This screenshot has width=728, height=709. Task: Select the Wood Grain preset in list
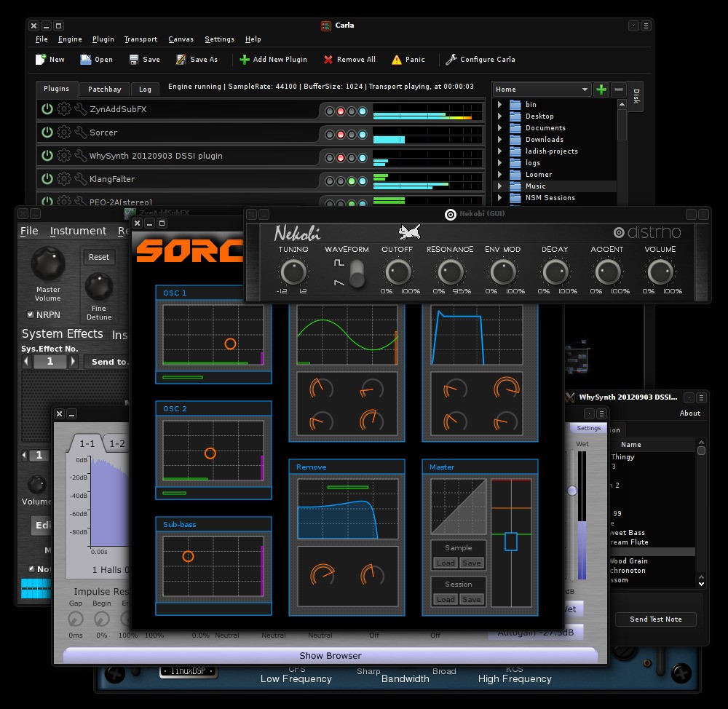coord(629,561)
